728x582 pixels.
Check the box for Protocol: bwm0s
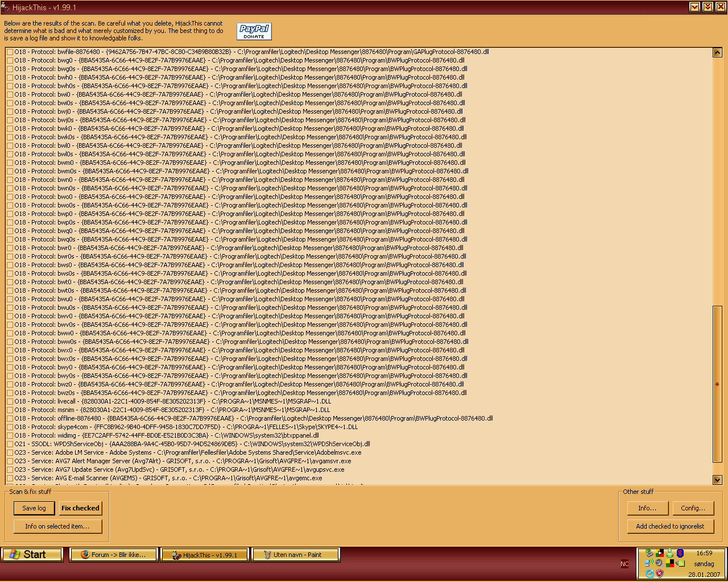click(x=10, y=171)
